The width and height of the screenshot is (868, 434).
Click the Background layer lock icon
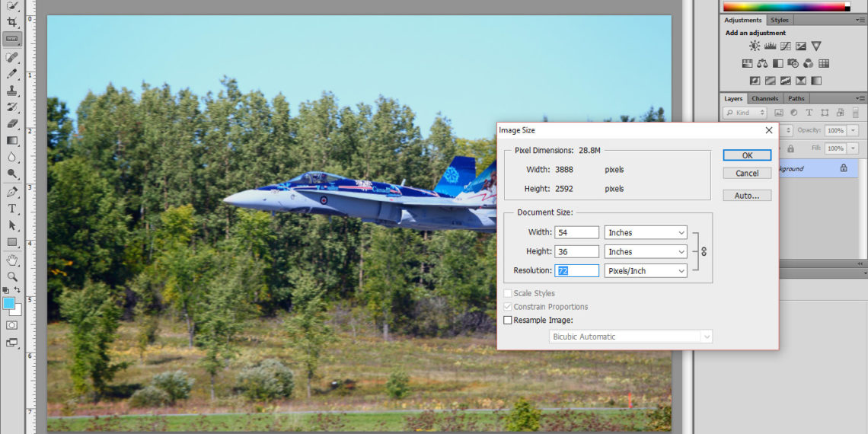844,168
